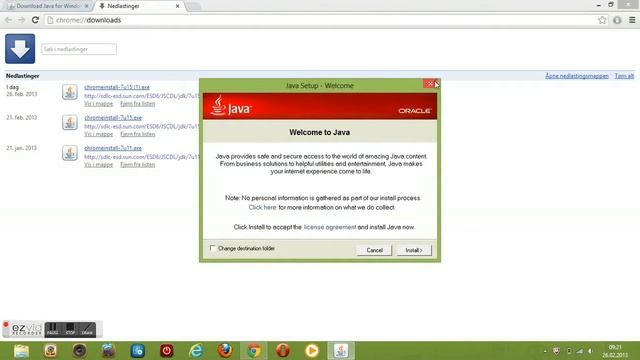Screen dimensions: 640x360
Task: Open the volume control in system tray
Action: pyautogui.click(x=590, y=351)
